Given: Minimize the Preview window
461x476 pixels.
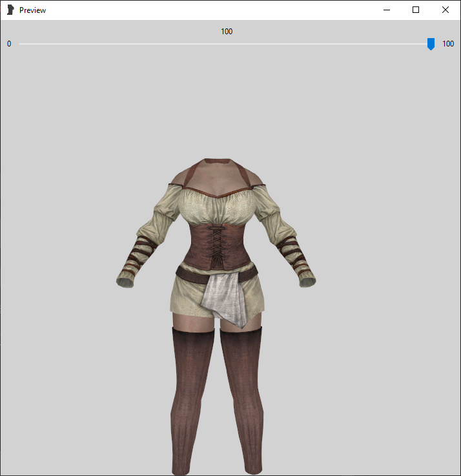Looking at the screenshot, I should (387, 10).
